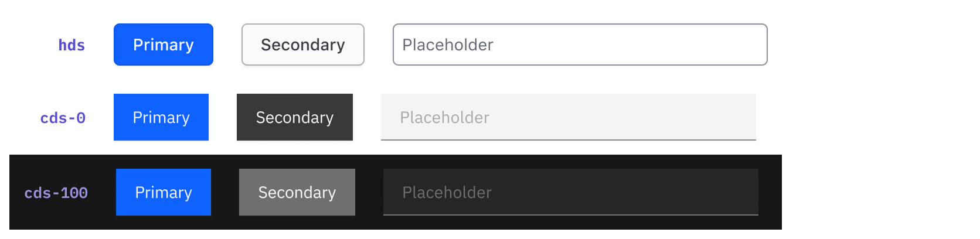Viewport: 980px width, 239px height.
Task: Place cursor in the rounded bordered input
Action: (x=580, y=45)
